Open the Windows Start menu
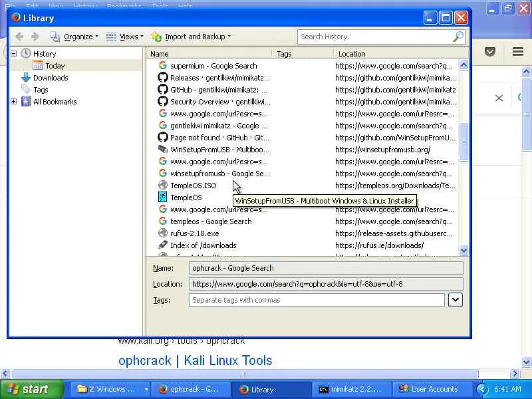Viewport: 532px width, 399px height. pyautogui.click(x=32, y=389)
